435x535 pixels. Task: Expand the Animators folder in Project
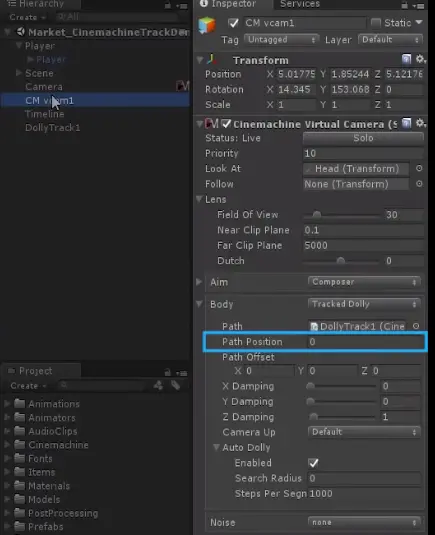point(7,417)
